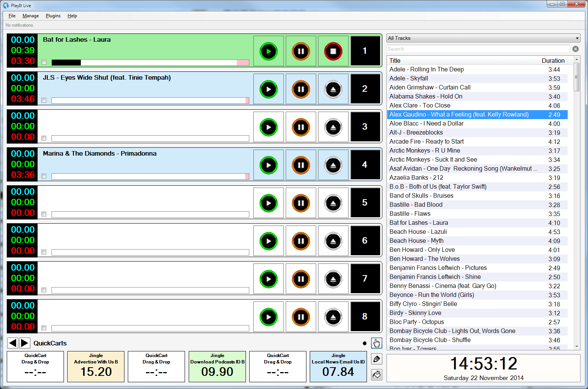Screen dimensions: 588x389
Task: Eject Primadonna from player 4
Action: 333,165
